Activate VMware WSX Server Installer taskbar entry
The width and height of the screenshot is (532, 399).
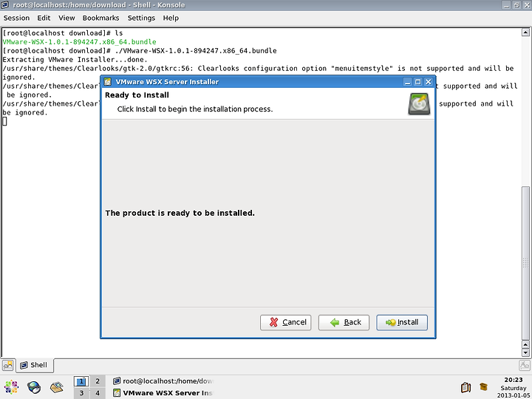pyautogui.click(x=163, y=393)
